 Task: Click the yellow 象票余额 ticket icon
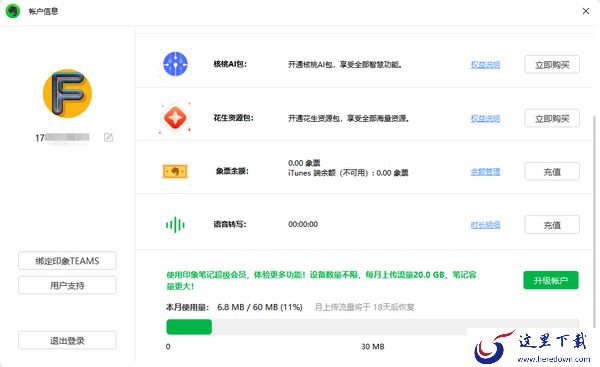pos(175,171)
